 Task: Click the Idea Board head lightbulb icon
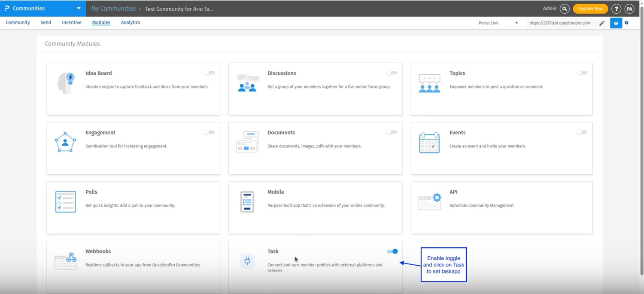click(x=66, y=83)
